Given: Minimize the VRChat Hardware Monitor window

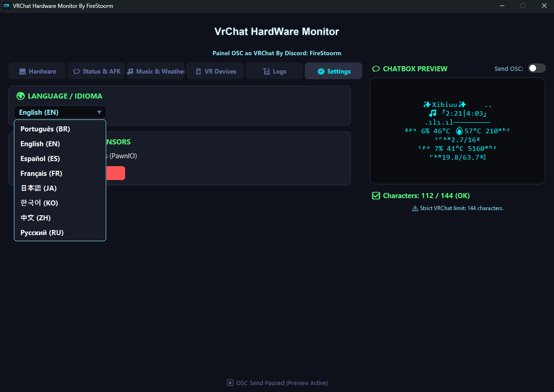Looking at the screenshot, I should click(502, 6).
